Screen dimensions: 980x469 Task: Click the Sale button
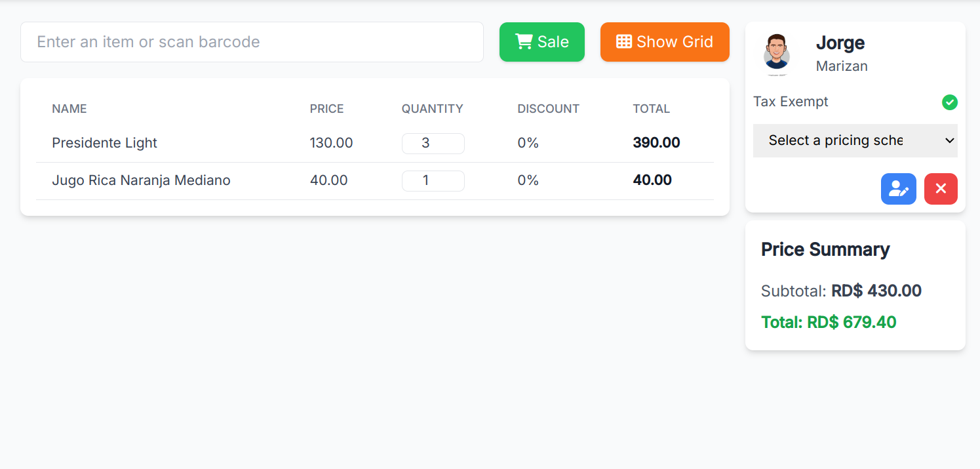(x=542, y=41)
